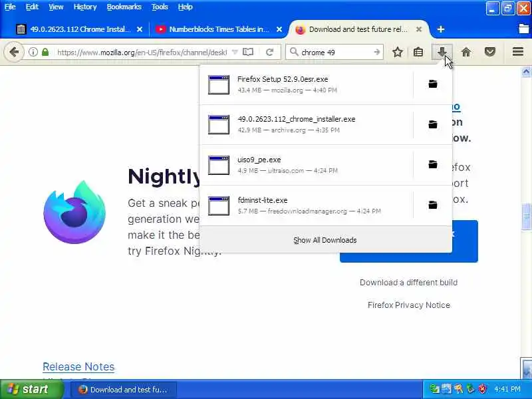Switch to Chrome Installer archive tab
Screen dimensions: 532x399
[x=80, y=29]
